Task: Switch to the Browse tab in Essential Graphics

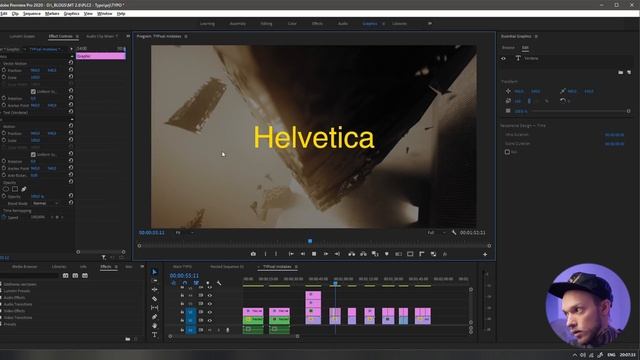Action: point(508,48)
